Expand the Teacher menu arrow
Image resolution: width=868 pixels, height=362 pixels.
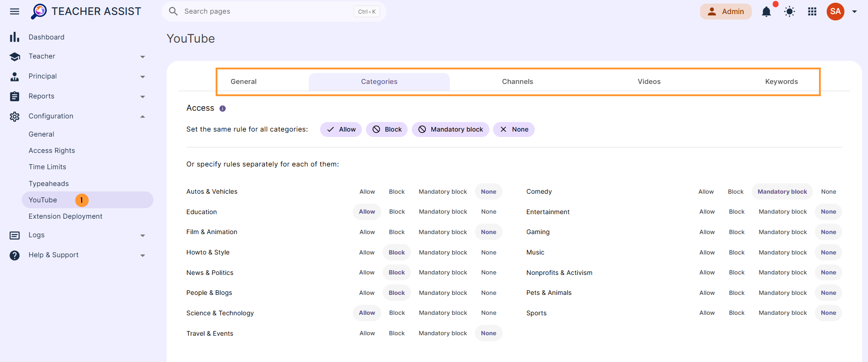[x=143, y=57]
